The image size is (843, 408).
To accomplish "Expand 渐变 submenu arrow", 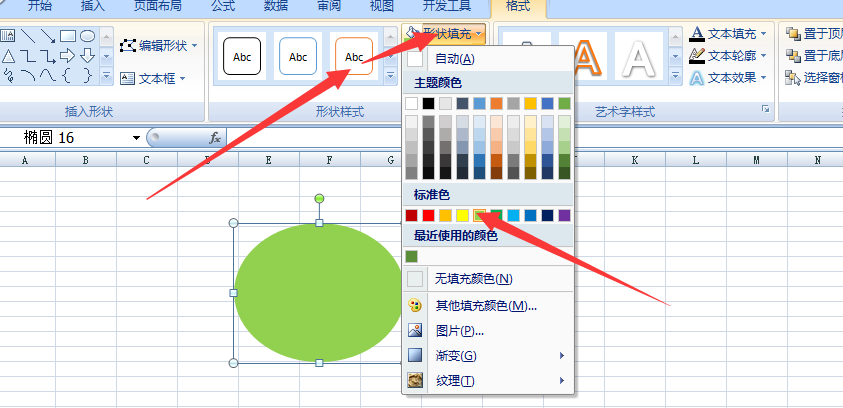I will (x=562, y=355).
